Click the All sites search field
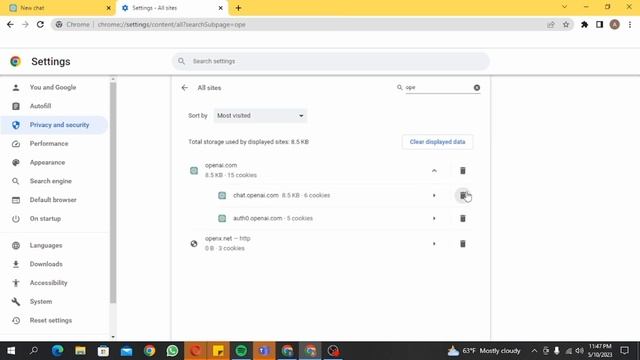 click(x=438, y=87)
